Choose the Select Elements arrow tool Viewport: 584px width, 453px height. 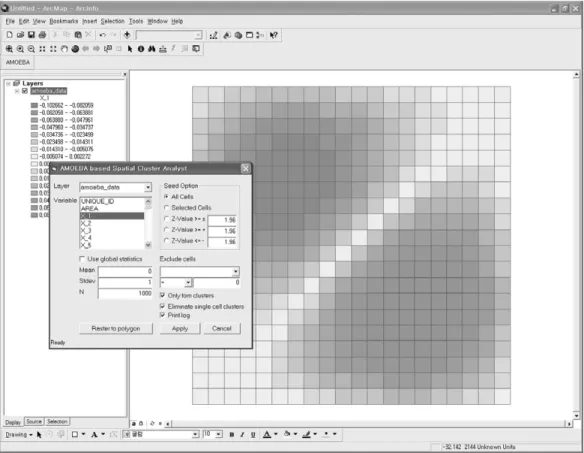[130, 49]
